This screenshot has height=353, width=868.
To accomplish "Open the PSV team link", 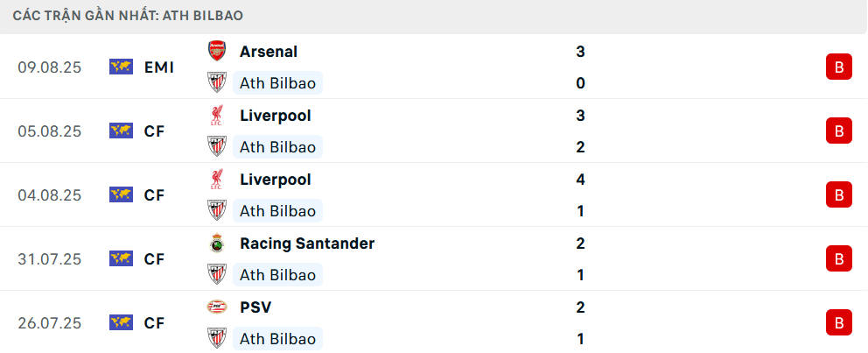I will (255, 307).
